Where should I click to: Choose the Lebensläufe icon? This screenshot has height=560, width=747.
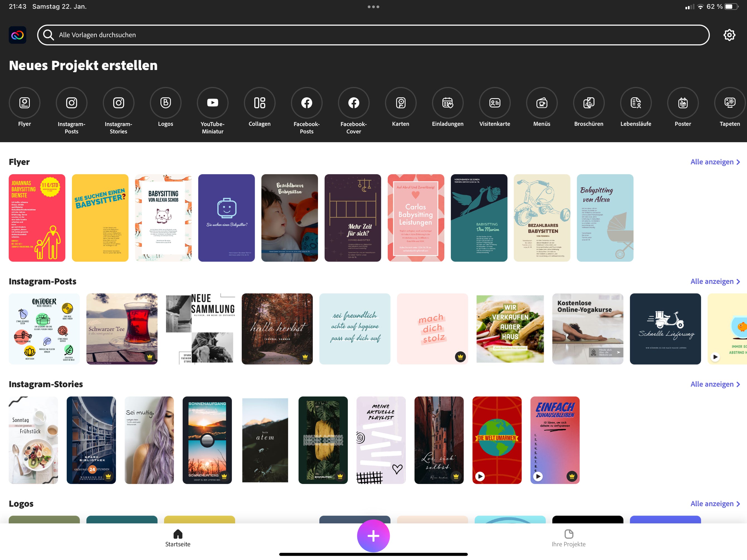(x=635, y=103)
